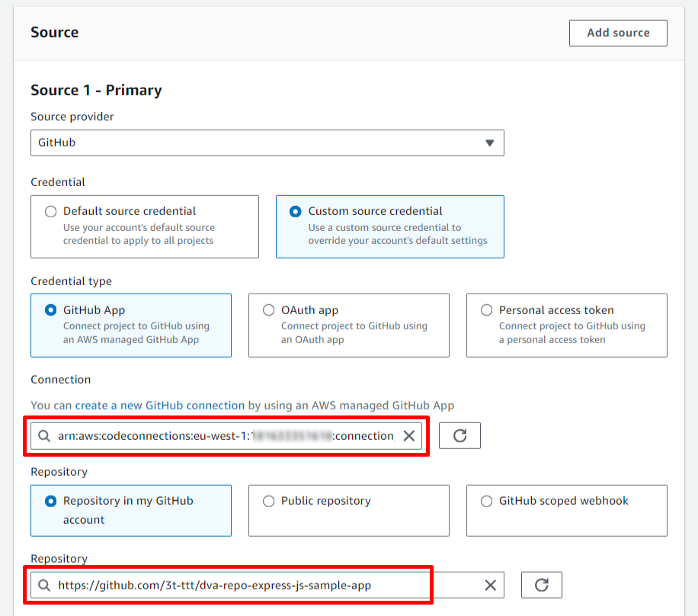The image size is (698, 616).
Task: Select the GitHub scoped webhook option
Action: tap(567, 511)
